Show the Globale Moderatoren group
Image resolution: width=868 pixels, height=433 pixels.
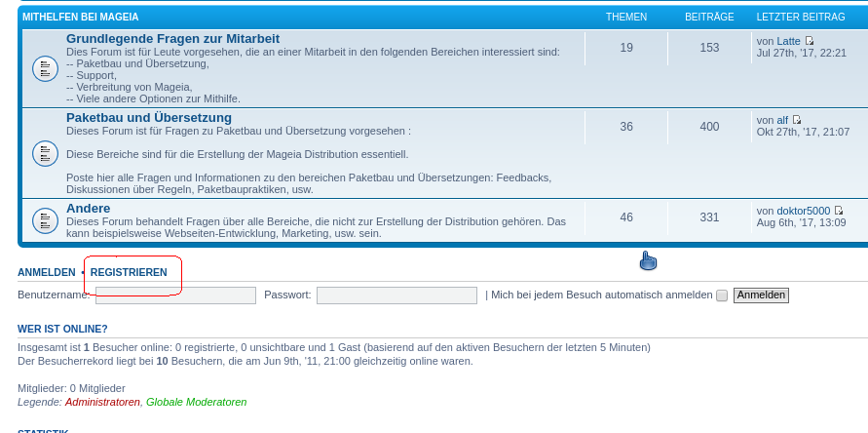coord(197,402)
